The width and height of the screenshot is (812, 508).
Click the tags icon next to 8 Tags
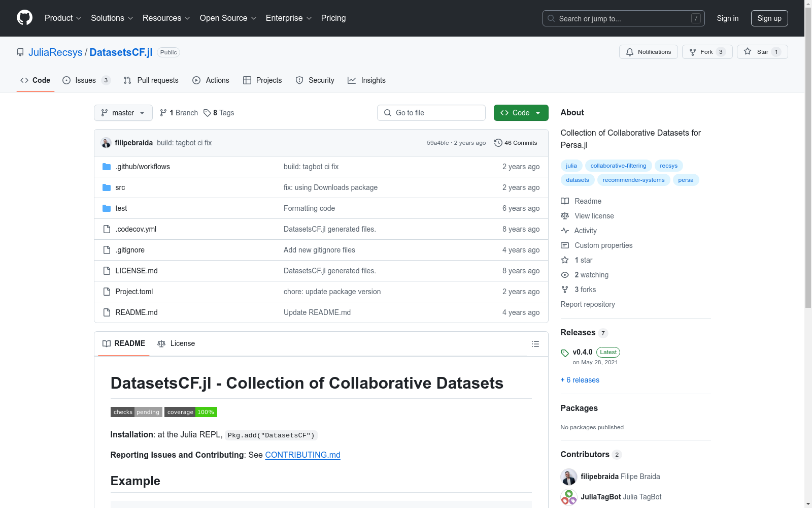(207, 113)
